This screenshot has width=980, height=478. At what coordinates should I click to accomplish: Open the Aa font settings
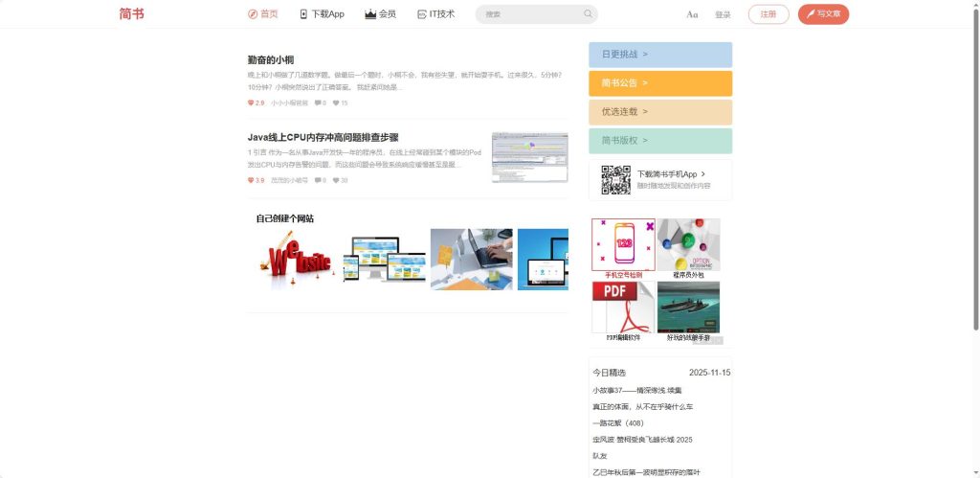[692, 14]
